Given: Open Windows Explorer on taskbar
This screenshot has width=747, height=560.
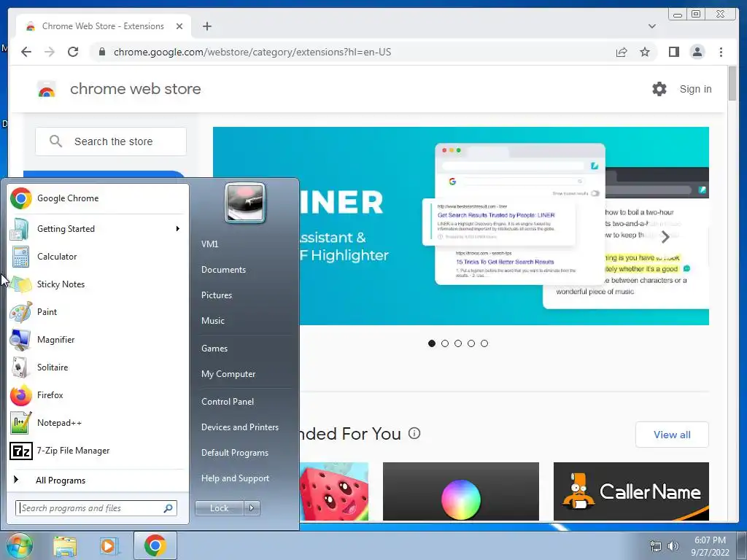Looking at the screenshot, I should pyautogui.click(x=65, y=545).
